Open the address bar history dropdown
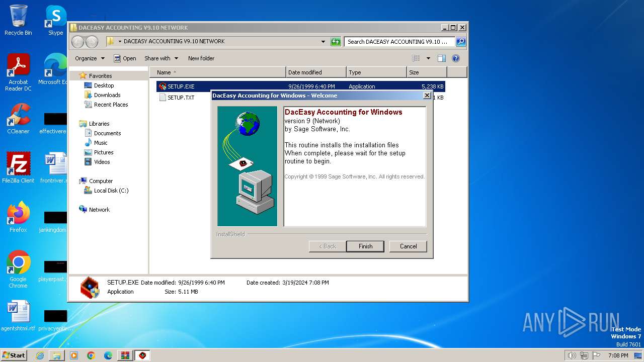644x362 pixels. tap(323, 42)
